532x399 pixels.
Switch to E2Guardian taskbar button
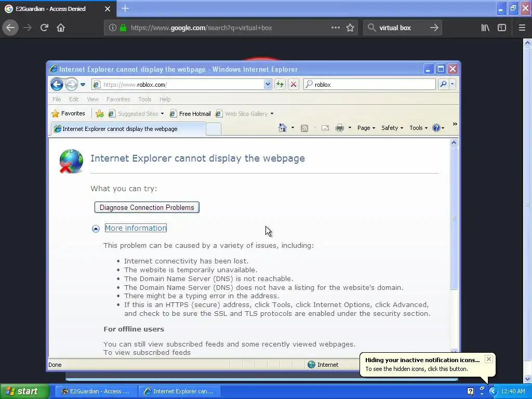click(96, 391)
